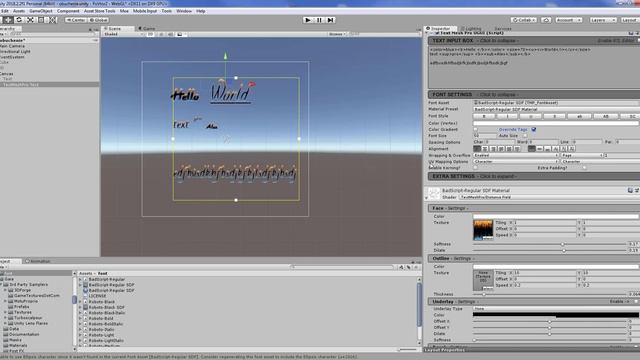
Task: Select the Rotate tool in the toolbar
Action: point(19,20)
